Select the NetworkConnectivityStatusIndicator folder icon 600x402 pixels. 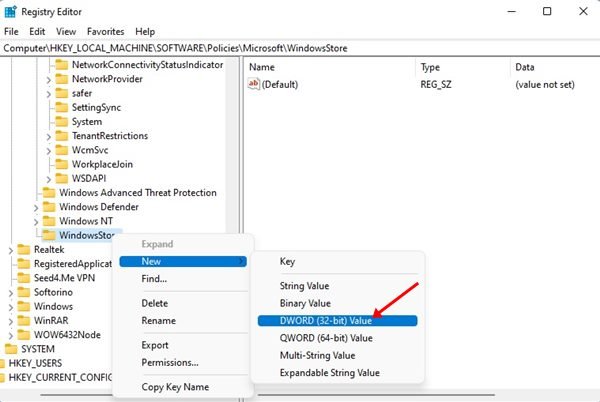61,65
